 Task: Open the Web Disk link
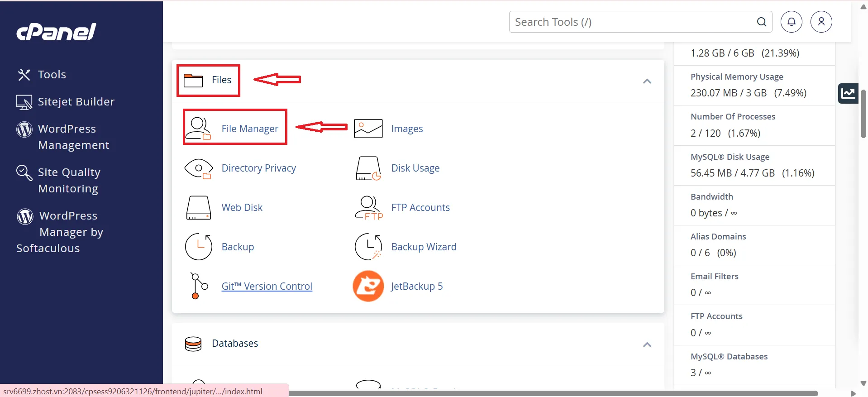(x=242, y=208)
